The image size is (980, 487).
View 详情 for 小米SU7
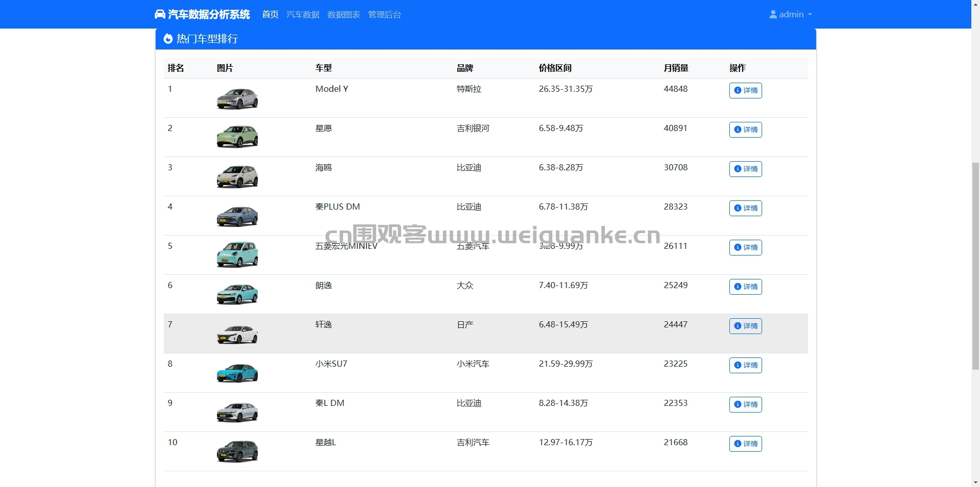pos(745,365)
